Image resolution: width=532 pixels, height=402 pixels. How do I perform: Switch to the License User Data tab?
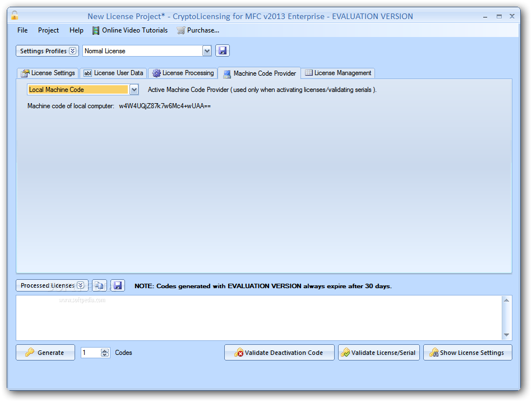pos(114,73)
